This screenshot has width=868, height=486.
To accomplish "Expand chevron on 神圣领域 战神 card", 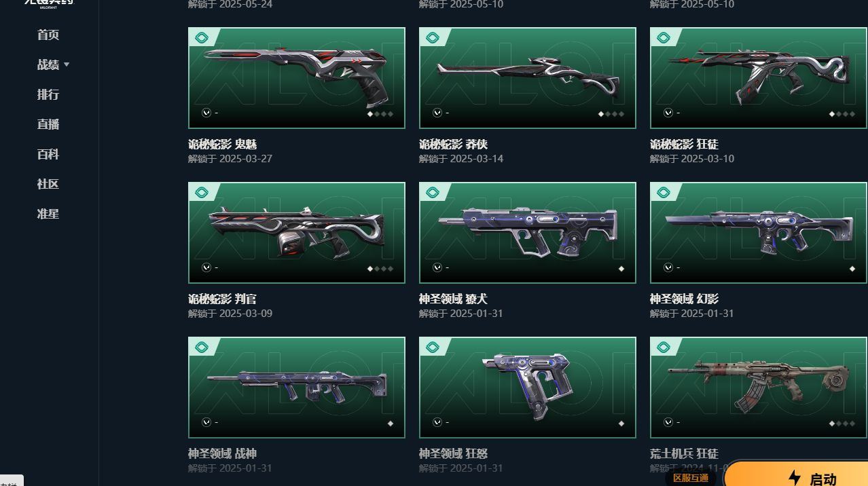I will 206,422.
